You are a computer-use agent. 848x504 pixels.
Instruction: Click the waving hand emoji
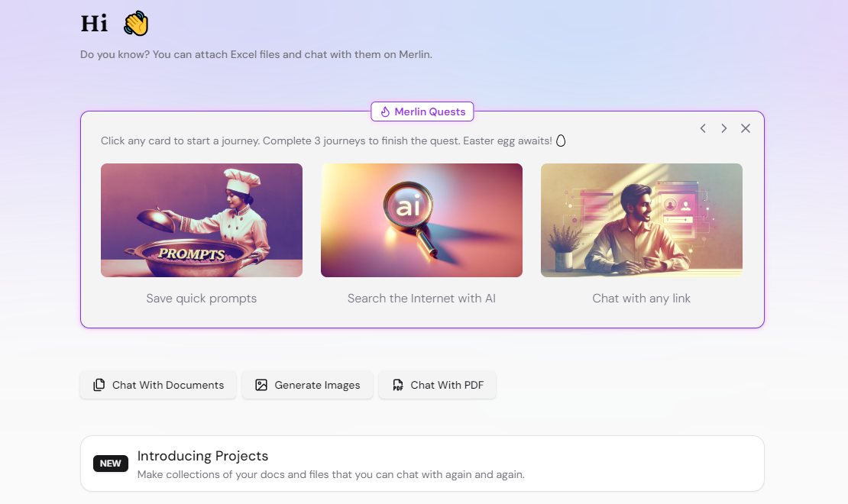(136, 23)
